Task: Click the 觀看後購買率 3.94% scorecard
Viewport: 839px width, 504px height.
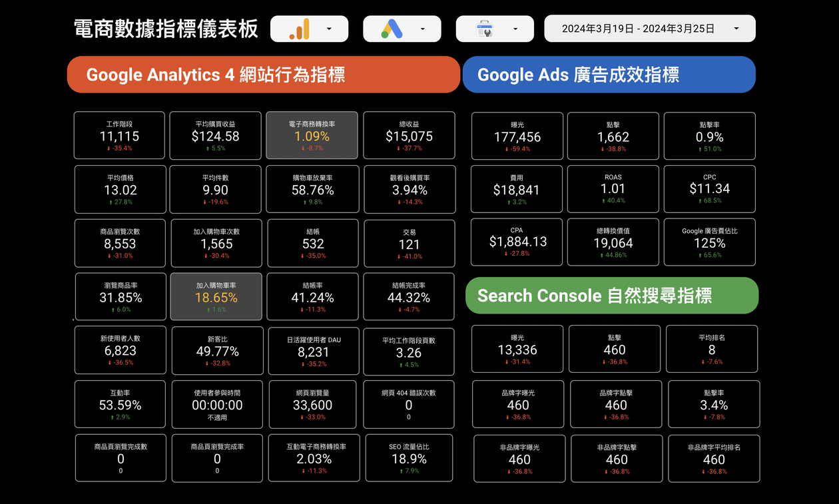Action: (x=410, y=189)
